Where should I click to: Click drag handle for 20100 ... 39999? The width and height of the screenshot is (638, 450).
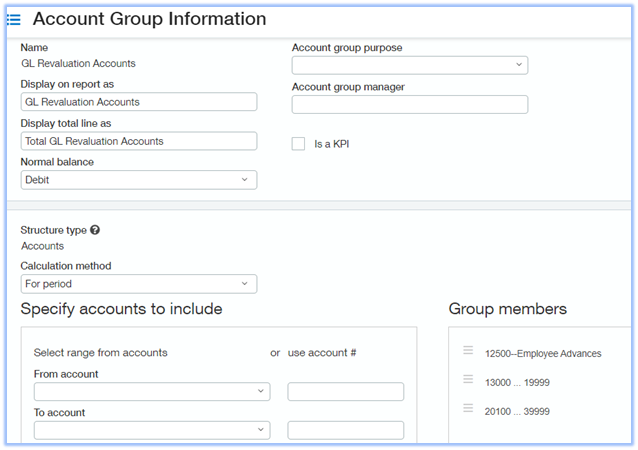coord(468,409)
